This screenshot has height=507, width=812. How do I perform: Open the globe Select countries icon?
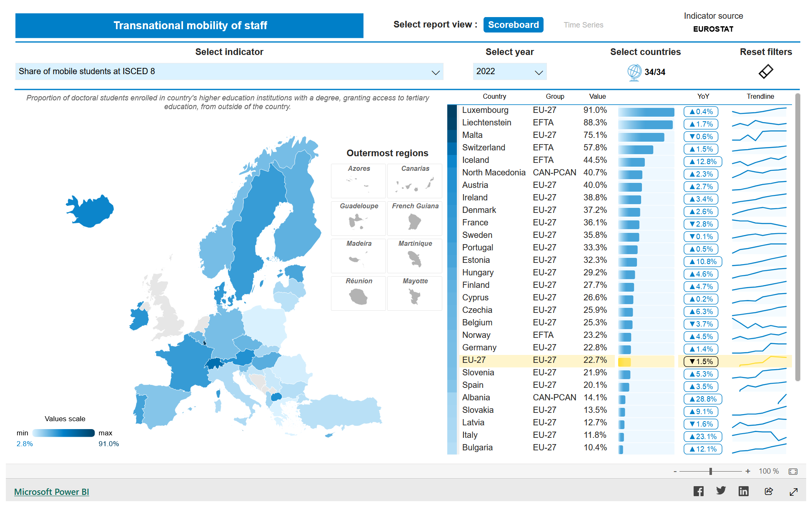634,72
